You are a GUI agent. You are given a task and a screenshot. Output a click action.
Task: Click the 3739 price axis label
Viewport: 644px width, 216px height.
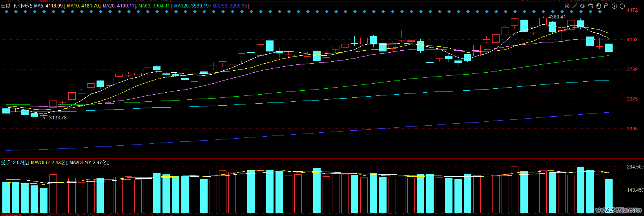click(x=632, y=70)
